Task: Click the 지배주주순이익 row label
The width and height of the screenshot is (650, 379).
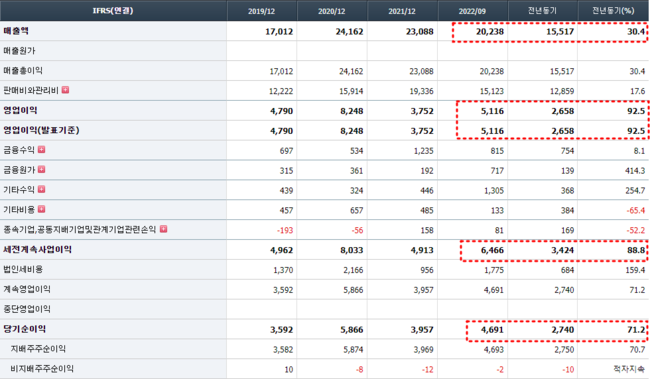Action: (x=38, y=349)
